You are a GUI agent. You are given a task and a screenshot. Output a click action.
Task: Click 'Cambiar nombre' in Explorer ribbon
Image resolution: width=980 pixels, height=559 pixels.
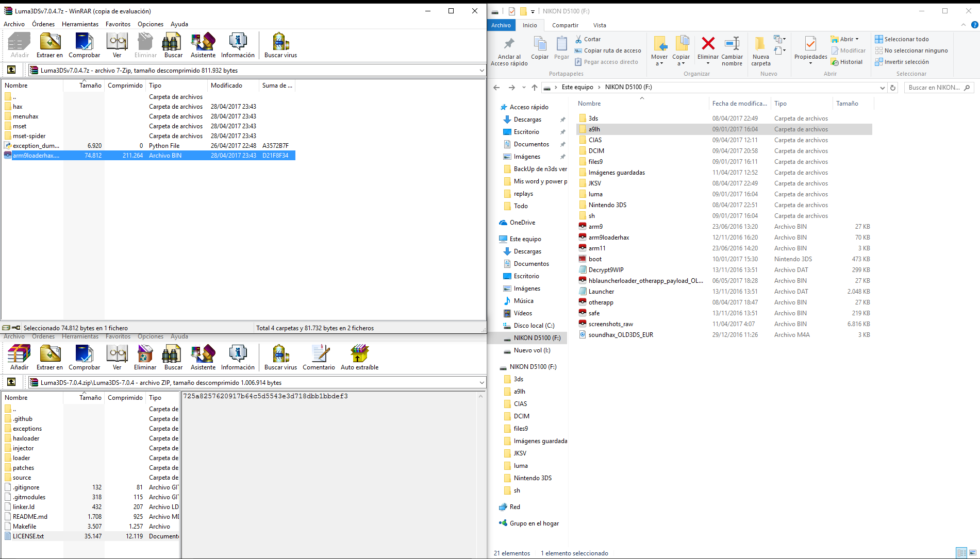click(x=732, y=52)
